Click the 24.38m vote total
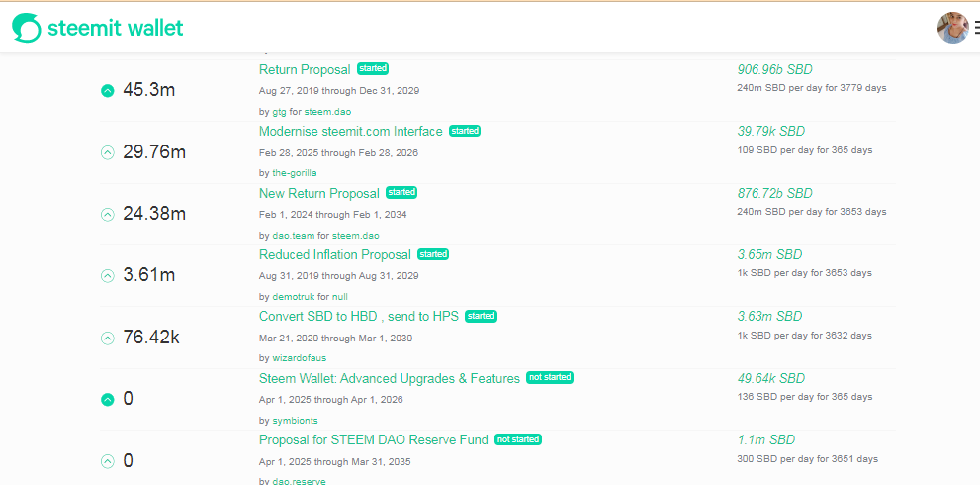 point(154,214)
